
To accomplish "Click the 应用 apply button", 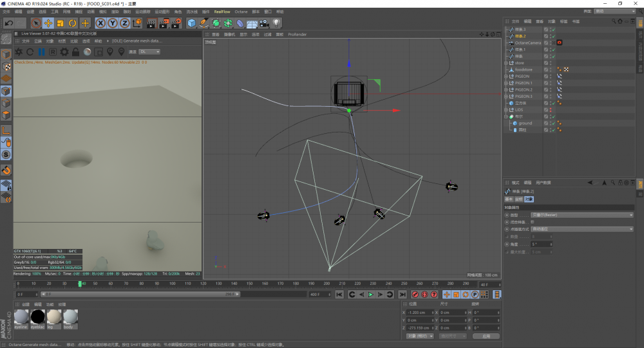I will [486, 336].
